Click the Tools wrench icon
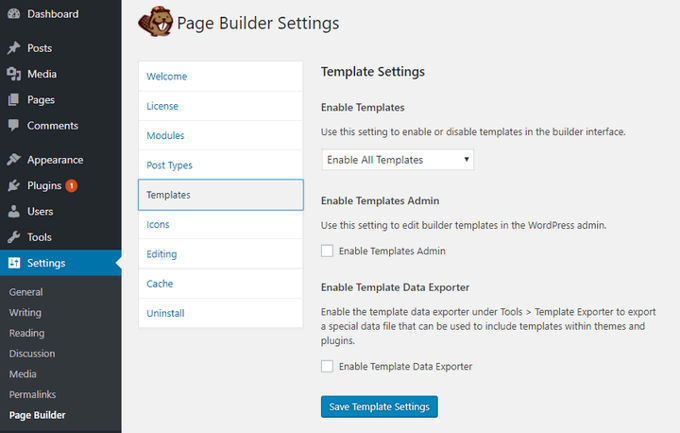Screen dimensions: 680x433 [14, 237]
